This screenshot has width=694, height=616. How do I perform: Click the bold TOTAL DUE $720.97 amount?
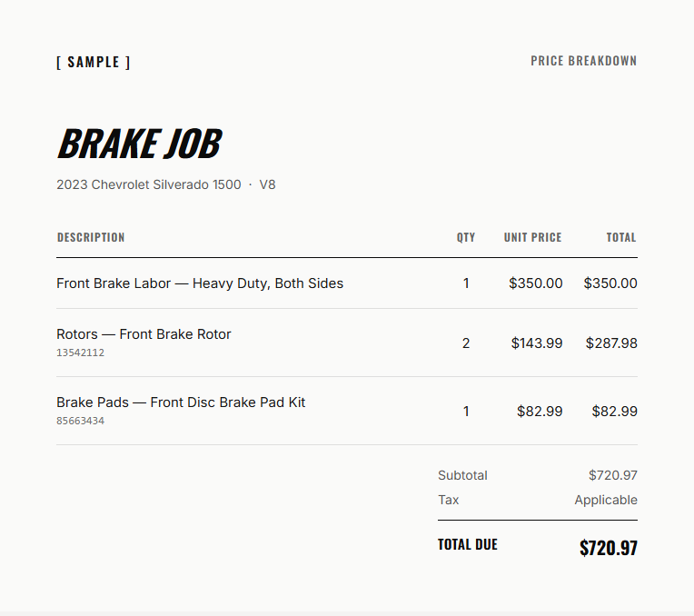pos(609,548)
